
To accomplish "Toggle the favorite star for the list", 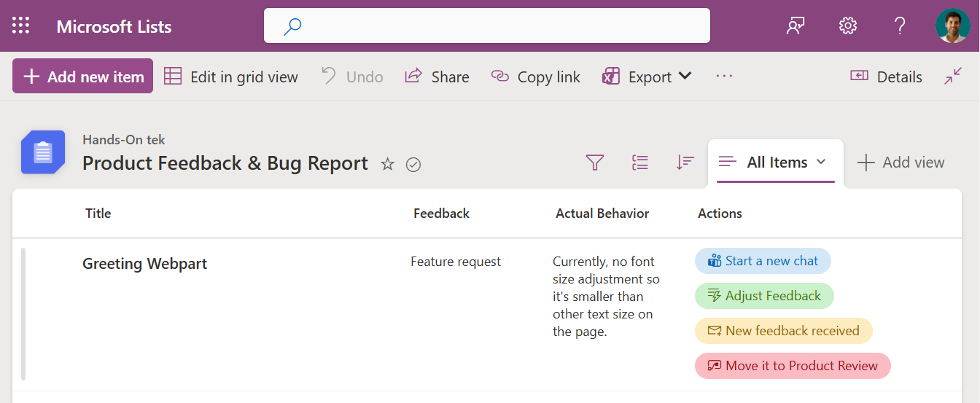I will pyautogui.click(x=388, y=164).
